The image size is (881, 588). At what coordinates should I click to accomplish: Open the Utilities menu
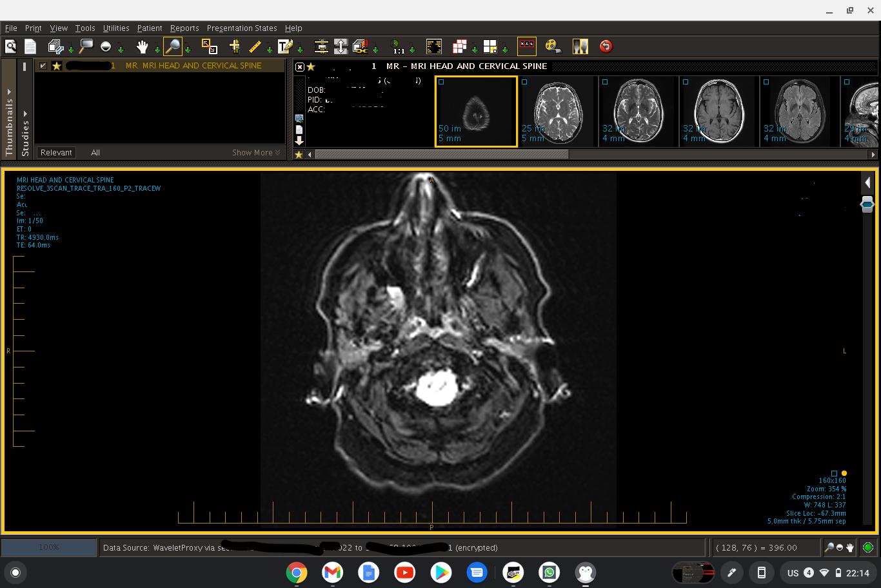pos(116,28)
